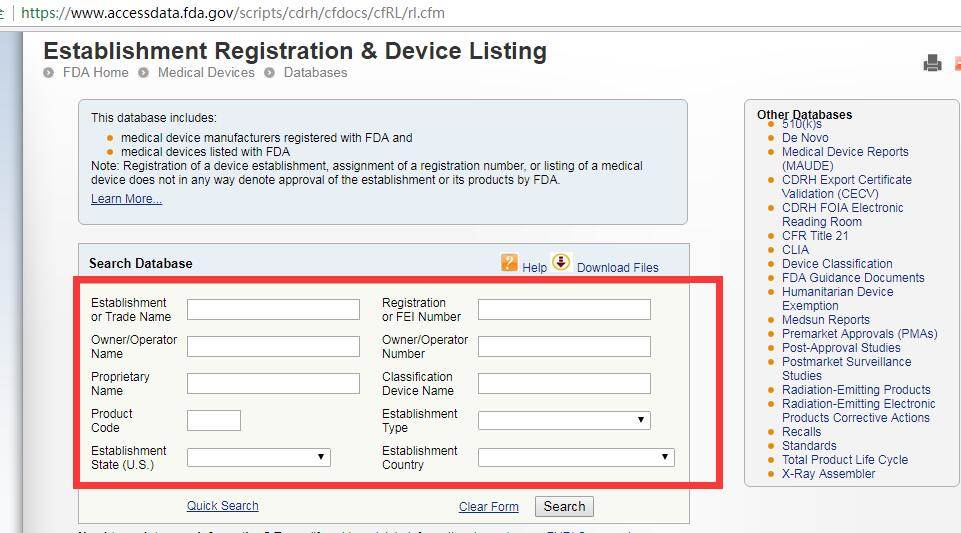Click the Learn More link
The image size is (961, 533).
pos(126,199)
